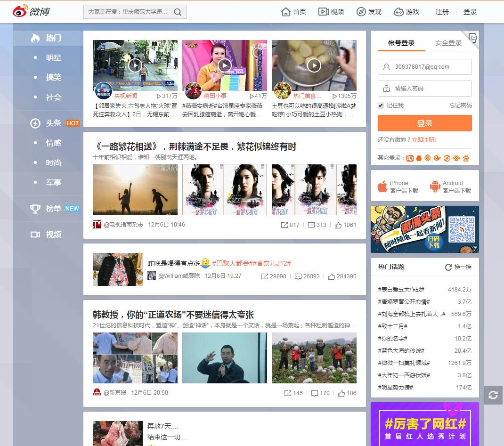The height and width of the screenshot is (446, 504).
Task: Like the 电视指南杂志 post (1061)
Action: click(x=345, y=225)
